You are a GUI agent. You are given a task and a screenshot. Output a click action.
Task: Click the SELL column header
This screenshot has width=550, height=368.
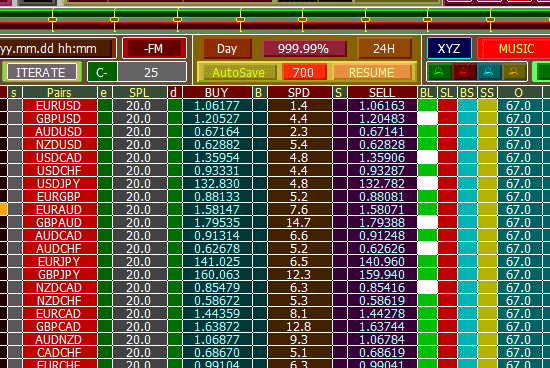(382, 93)
